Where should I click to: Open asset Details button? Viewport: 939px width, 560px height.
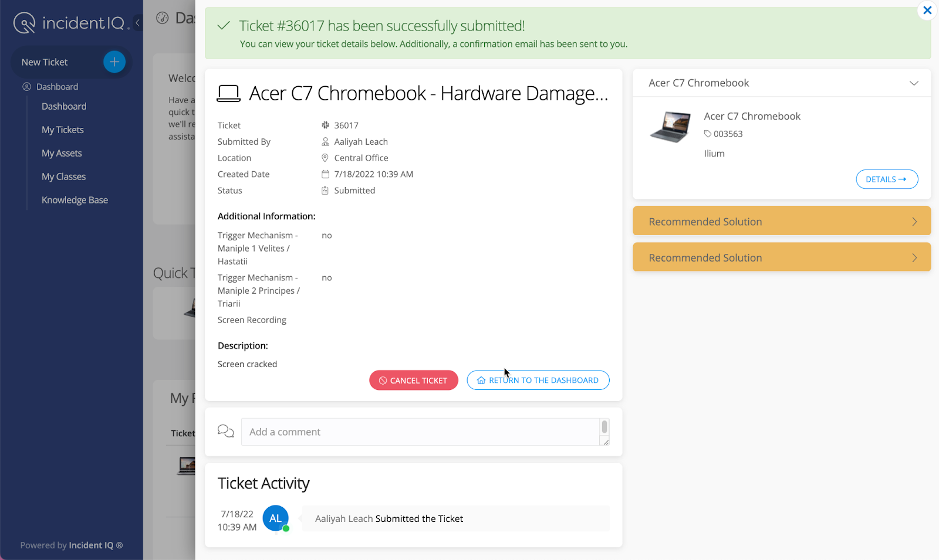pos(887,179)
